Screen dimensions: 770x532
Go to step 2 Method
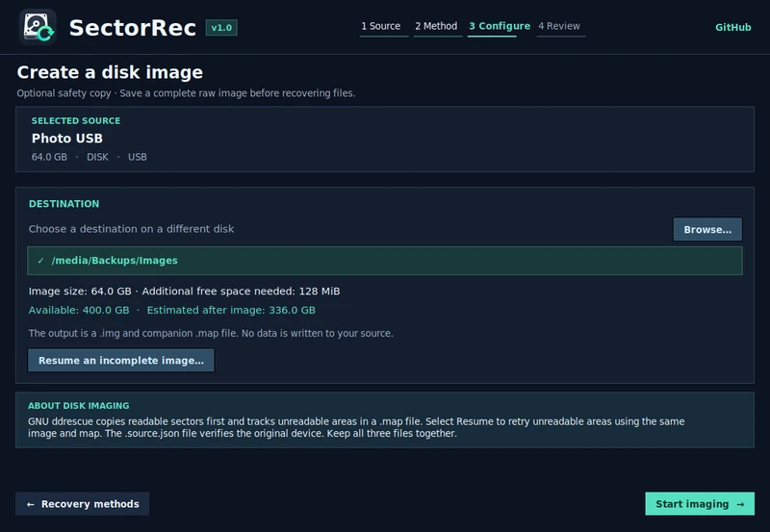(x=436, y=26)
